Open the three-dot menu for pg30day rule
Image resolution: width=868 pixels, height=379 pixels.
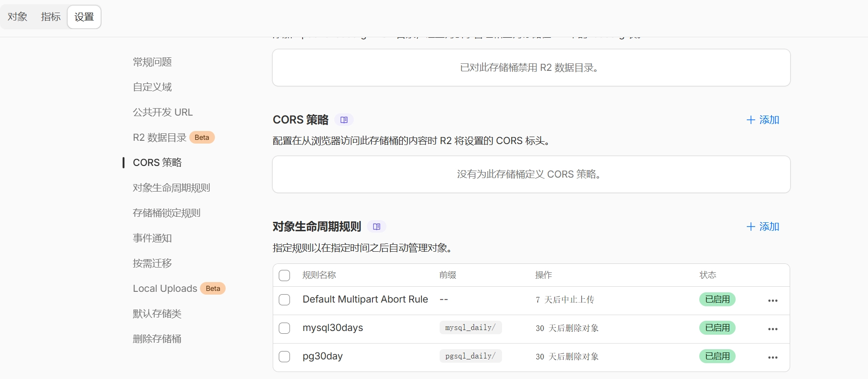772,358
